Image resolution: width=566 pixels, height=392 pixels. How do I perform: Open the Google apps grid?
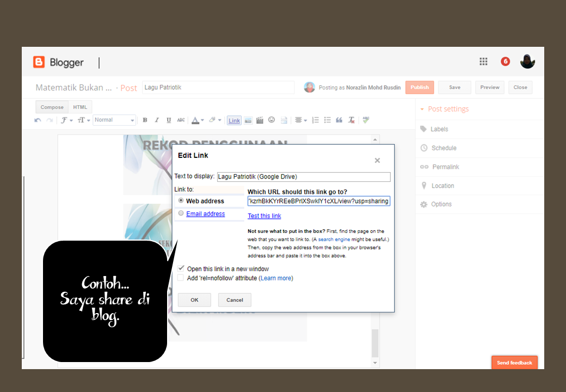[x=483, y=62]
